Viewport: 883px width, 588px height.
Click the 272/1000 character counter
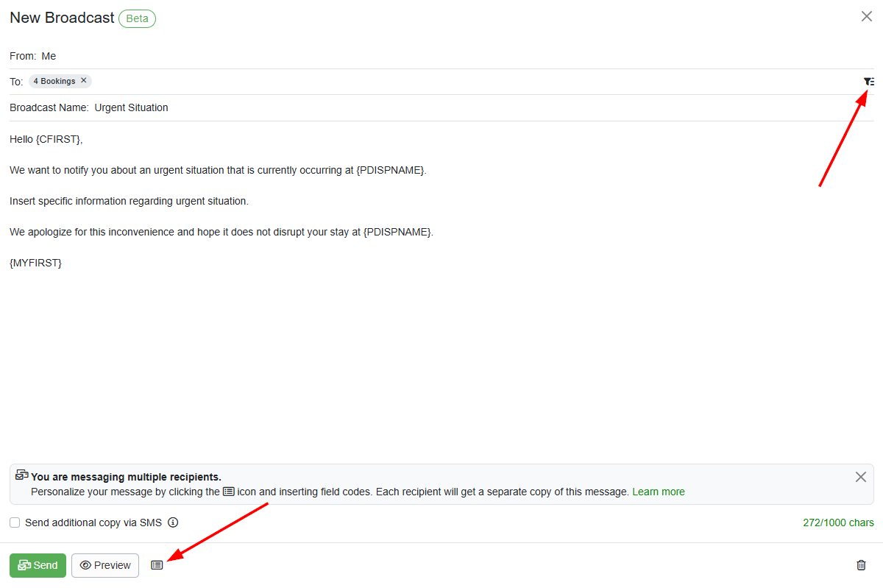pos(838,523)
